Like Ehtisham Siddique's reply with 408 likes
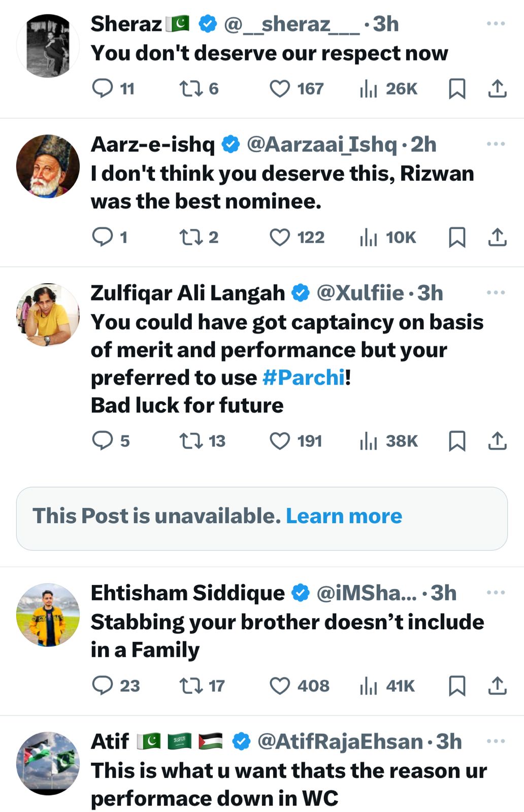Screen dimensions: 524x812 [280, 686]
